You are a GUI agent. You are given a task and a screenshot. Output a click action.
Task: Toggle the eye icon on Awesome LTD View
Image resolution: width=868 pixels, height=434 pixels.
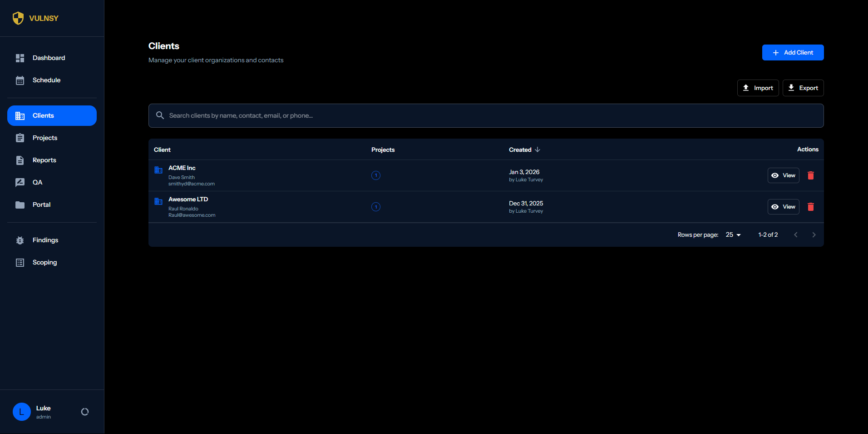[x=775, y=207]
